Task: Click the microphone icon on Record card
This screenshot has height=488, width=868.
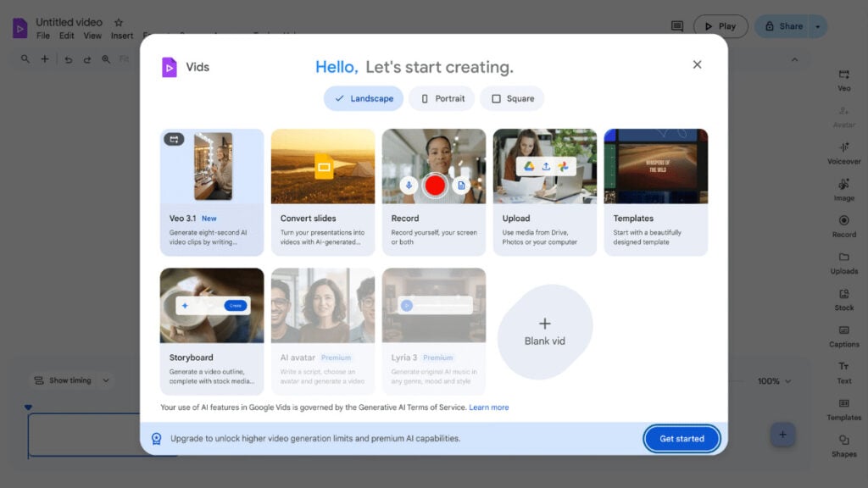Action: coord(409,186)
